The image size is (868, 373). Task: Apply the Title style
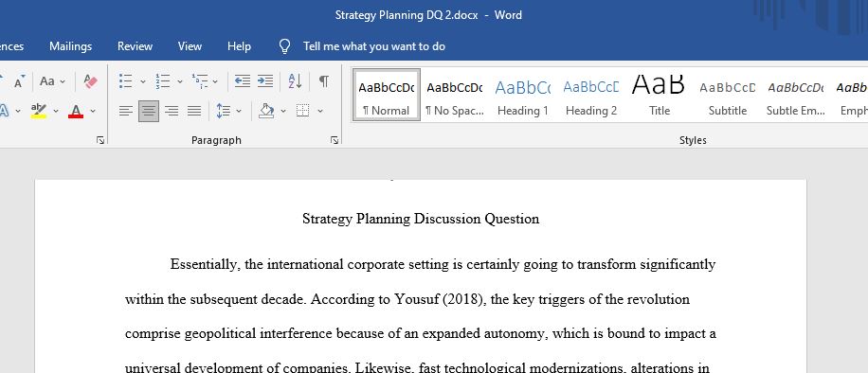click(x=660, y=95)
